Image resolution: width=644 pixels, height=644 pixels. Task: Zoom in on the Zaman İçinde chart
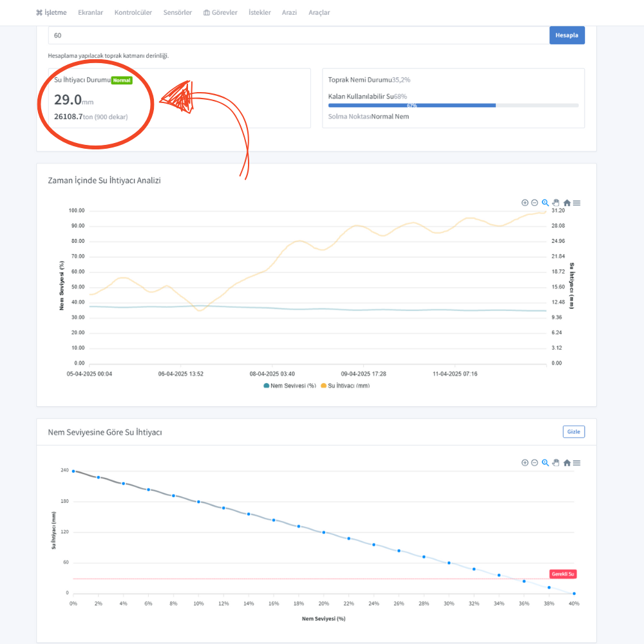(525, 203)
